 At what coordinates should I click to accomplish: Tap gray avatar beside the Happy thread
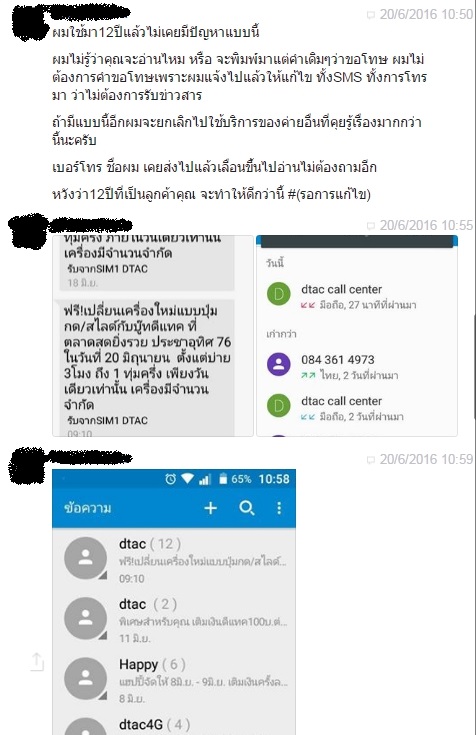pyautogui.click(x=85, y=678)
